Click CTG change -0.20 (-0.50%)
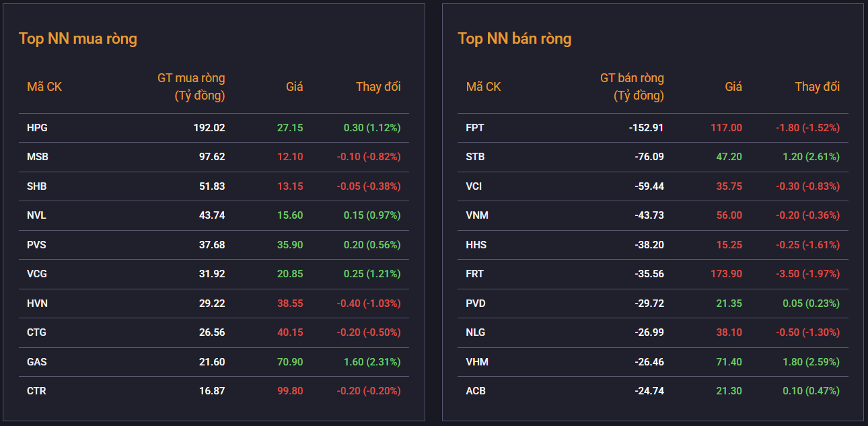Image resolution: width=868 pixels, height=426 pixels. coord(369,332)
